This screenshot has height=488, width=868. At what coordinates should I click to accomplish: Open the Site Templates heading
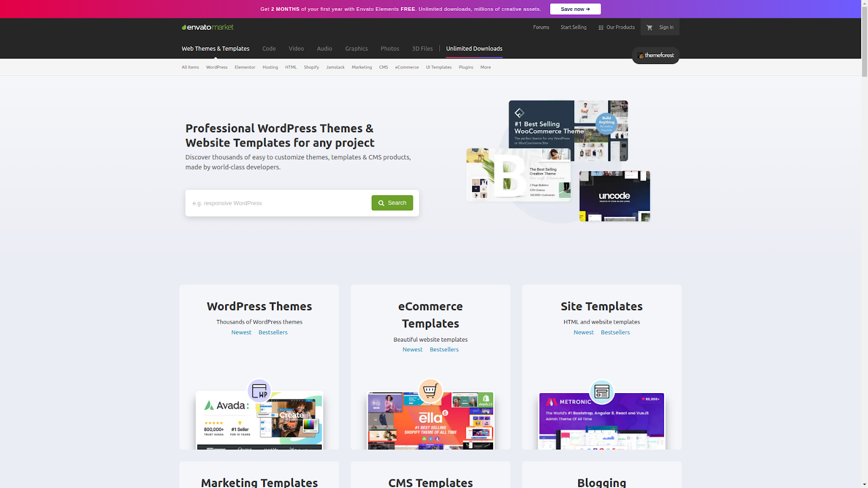[602, 306]
